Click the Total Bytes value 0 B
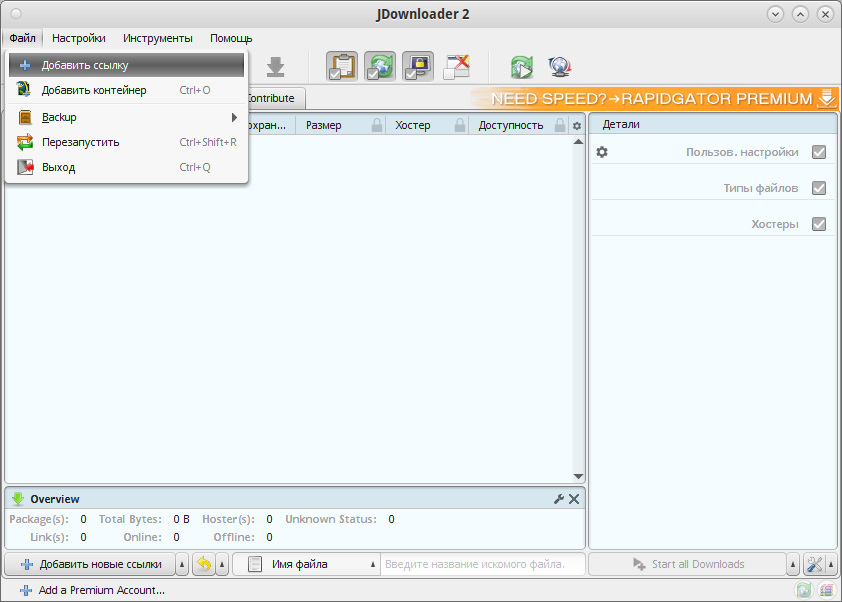Image resolution: width=842 pixels, height=602 pixels. point(182,519)
